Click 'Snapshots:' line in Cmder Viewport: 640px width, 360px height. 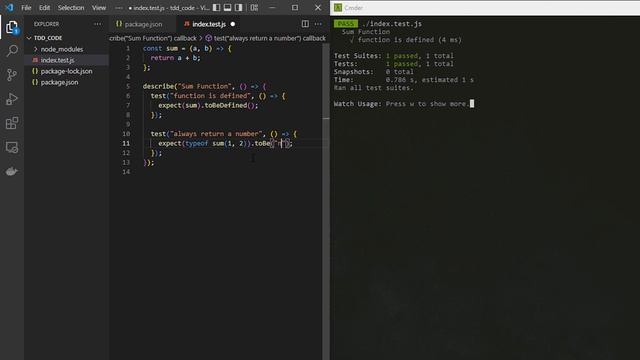tap(373, 71)
